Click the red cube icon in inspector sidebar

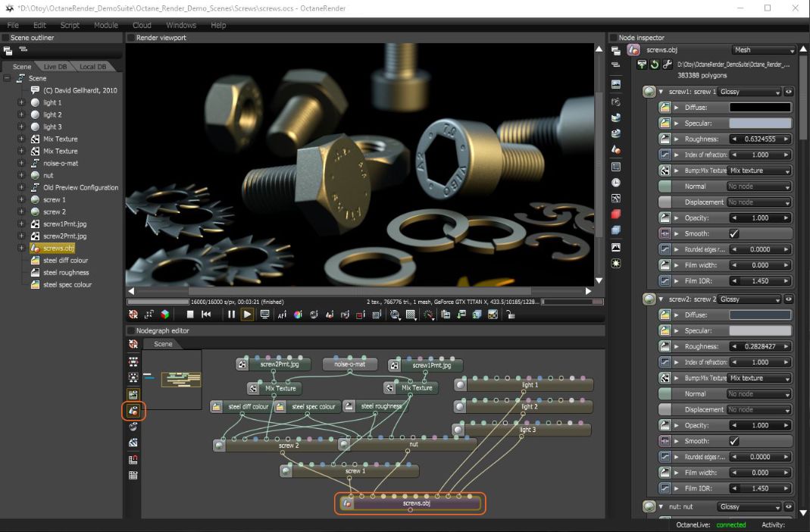(616, 214)
